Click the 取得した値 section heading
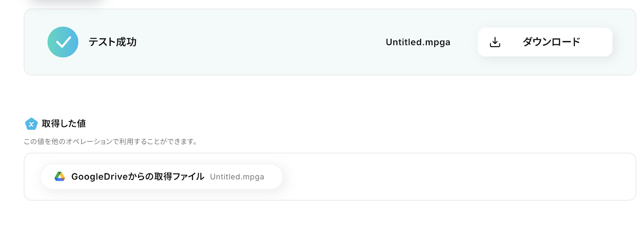644x233 pixels. pos(64,124)
